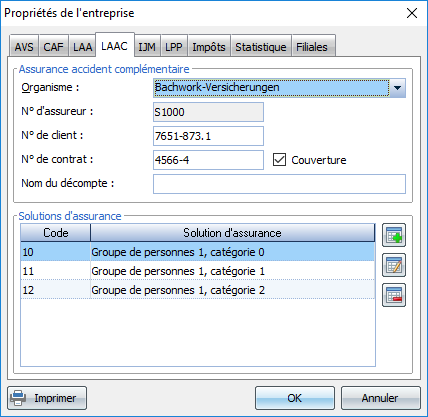Select the IJM tab
The height and width of the screenshot is (417, 428).
click(x=147, y=47)
